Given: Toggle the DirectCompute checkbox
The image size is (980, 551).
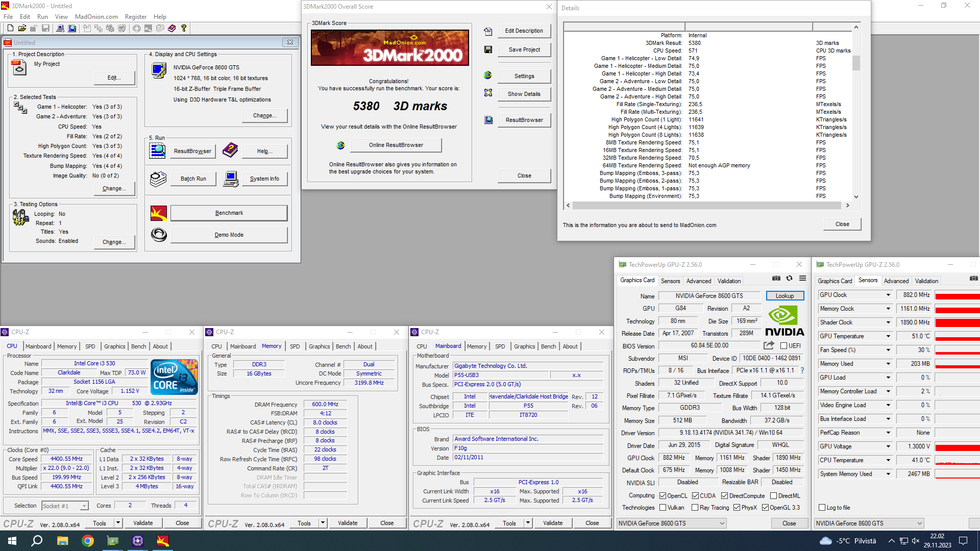Looking at the screenshot, I should (724, 496).
